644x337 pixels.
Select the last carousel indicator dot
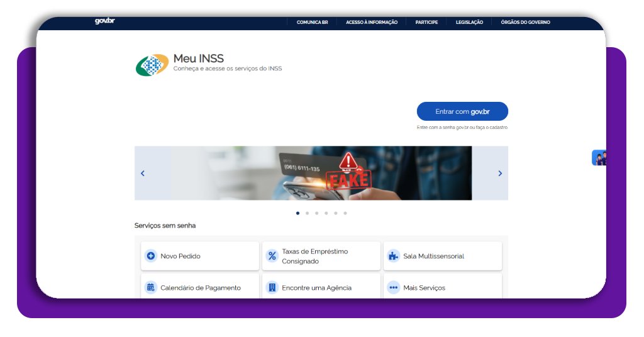tap(345, 213)
